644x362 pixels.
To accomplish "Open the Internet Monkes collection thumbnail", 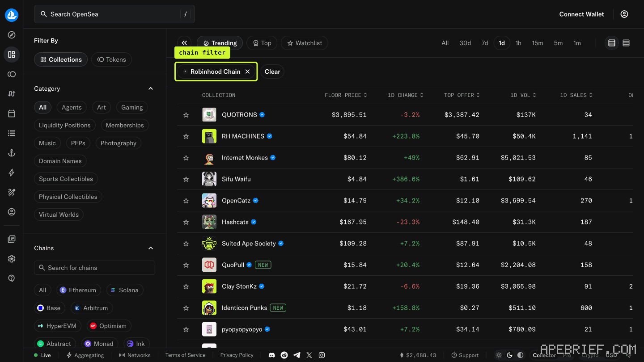I will tap(209, 158).
